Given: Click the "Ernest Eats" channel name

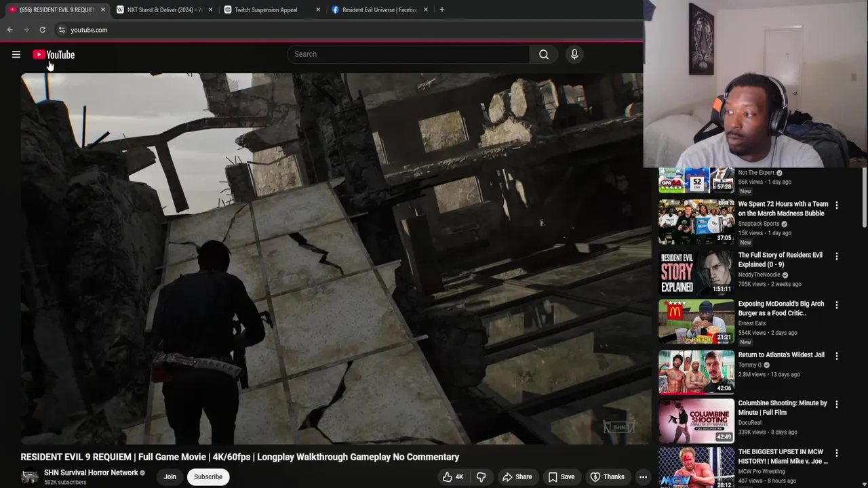Looking at the screenshot, I should 754,324.
